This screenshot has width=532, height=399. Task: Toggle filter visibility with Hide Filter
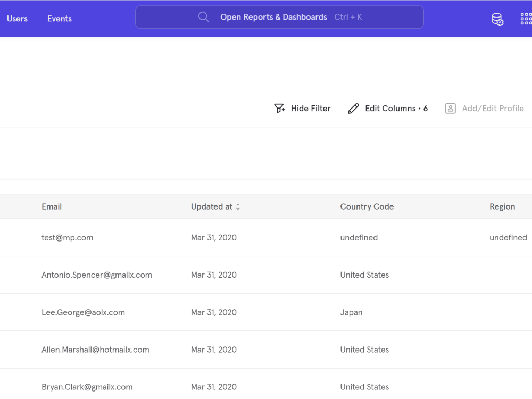[x=310, y=108]
